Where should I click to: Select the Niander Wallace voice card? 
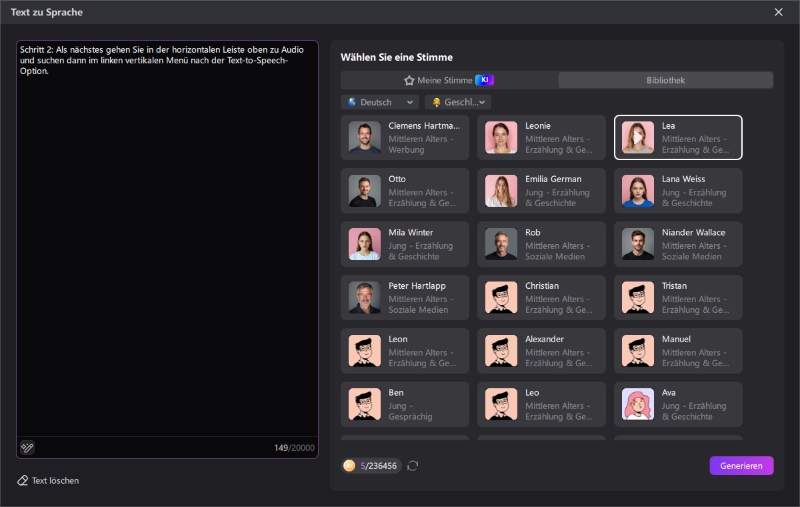tap(678, 244)
